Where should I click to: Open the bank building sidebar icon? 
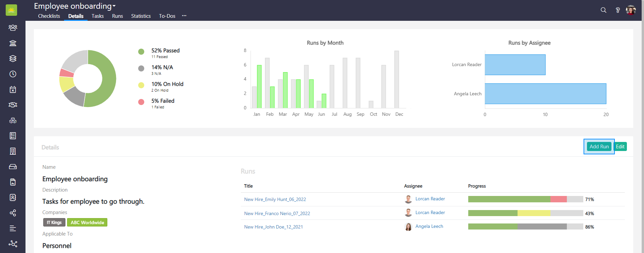point(13,43)
